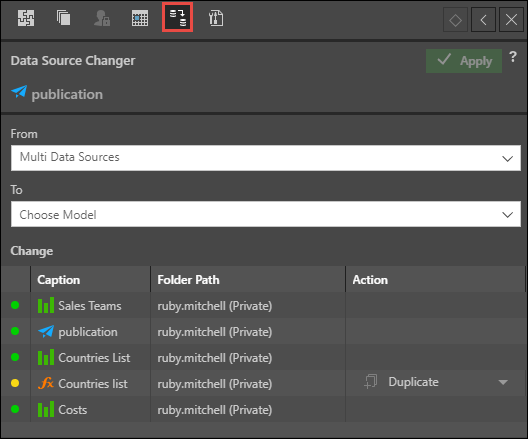This screenshot has width=528, height=439.
Task: Select the publication row in Change list
Action: (263, 332)
